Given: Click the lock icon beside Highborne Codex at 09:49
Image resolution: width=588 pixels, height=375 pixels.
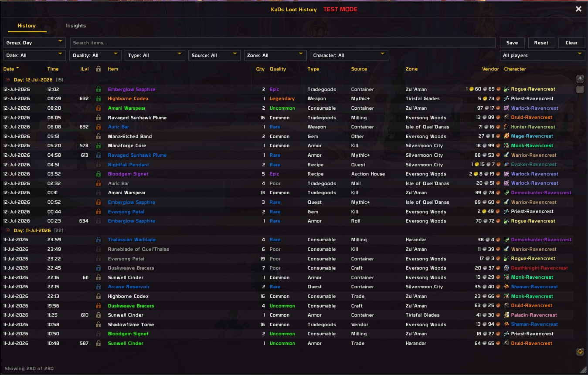Looking at the screenshot, I should (99, 98).
